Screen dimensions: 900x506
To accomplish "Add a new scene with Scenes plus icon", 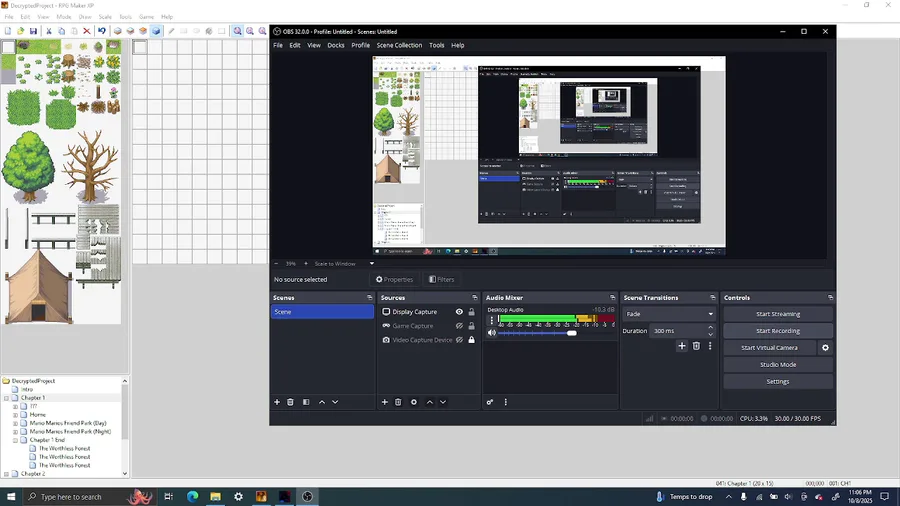I will 277,402.
